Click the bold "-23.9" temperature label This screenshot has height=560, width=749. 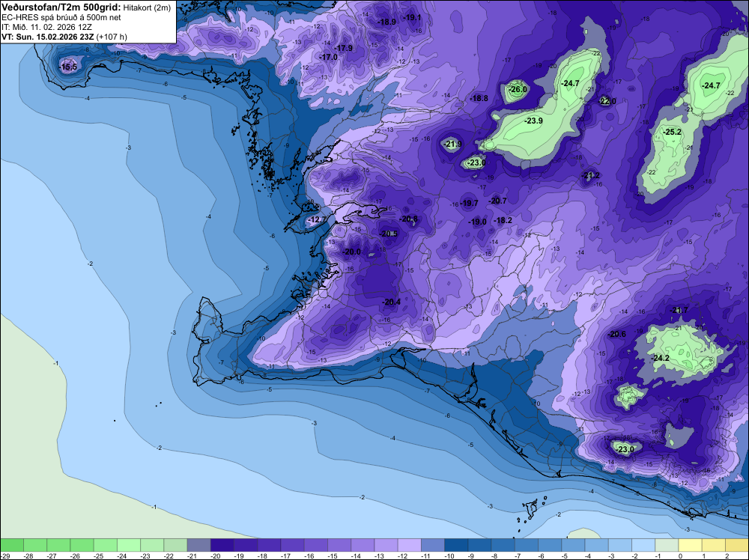coord(533,121)
